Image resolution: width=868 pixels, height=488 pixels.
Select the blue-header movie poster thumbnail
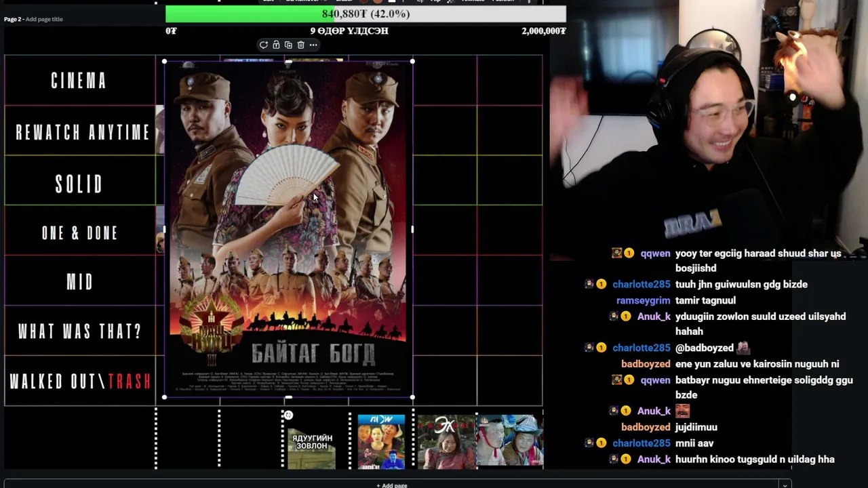381,442
